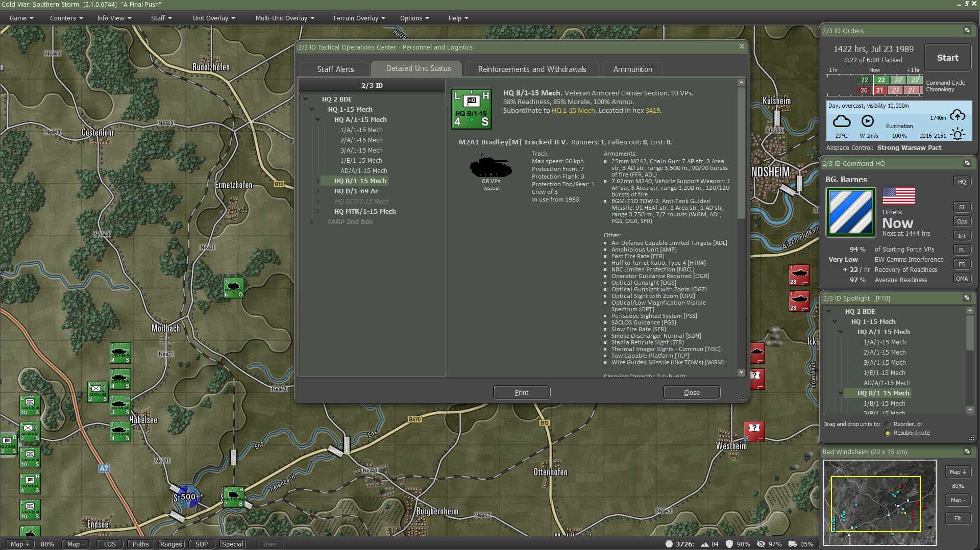This screenshot has height=550, width=980.
Task: Click the HQ B/1-15 unit counter icon in the dialog
Action: tap(471, 109)
